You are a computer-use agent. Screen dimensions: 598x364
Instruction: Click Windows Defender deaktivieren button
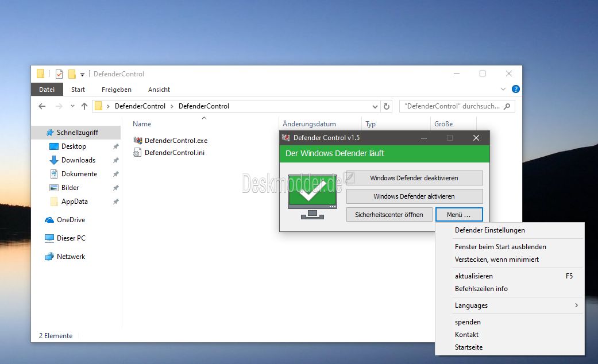tap(414, 178)
